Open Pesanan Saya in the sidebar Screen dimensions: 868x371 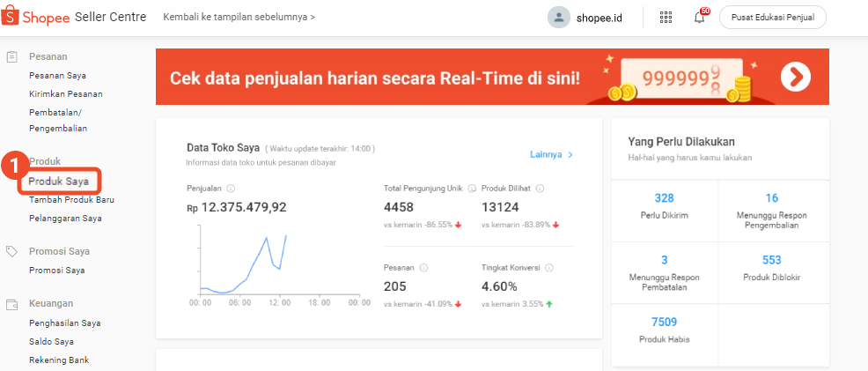click(57, 75)
